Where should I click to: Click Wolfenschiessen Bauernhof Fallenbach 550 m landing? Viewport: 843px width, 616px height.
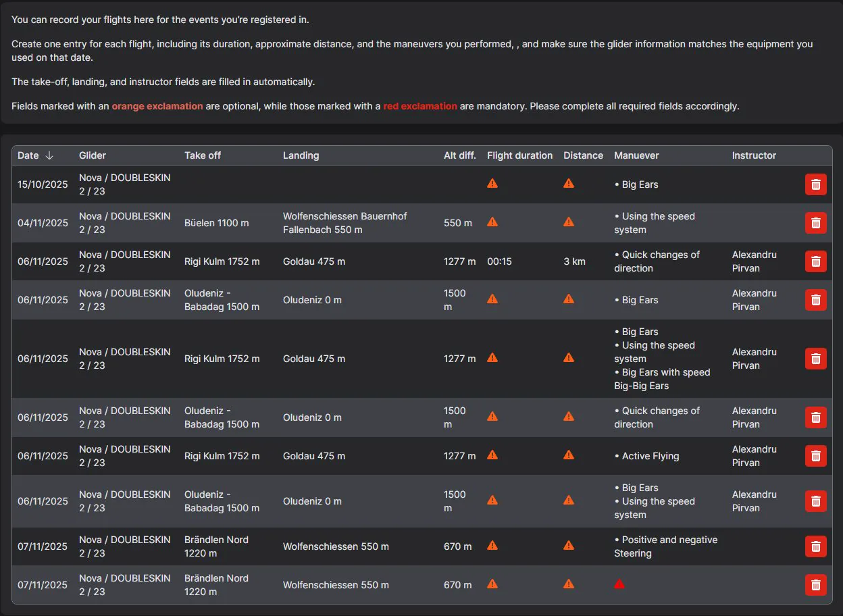(345, 223)
